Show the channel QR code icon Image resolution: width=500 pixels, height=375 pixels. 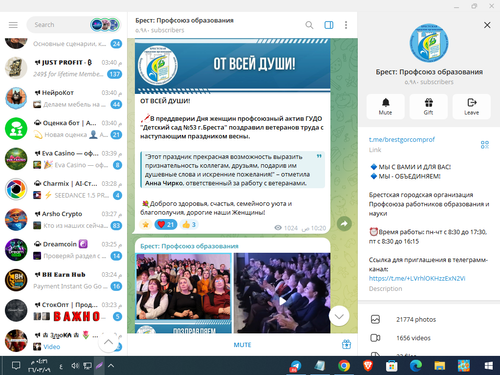(485, 144)
